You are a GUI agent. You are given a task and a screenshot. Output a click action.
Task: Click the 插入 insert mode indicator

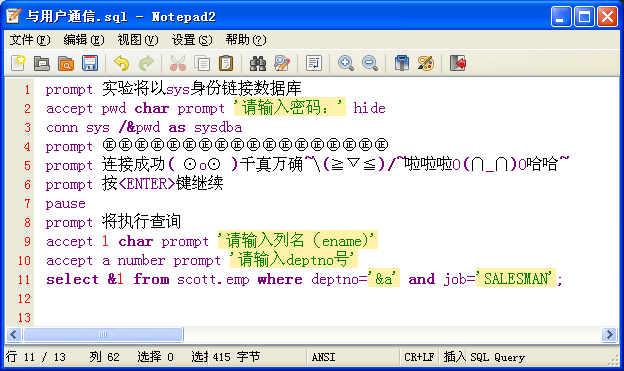454,357
